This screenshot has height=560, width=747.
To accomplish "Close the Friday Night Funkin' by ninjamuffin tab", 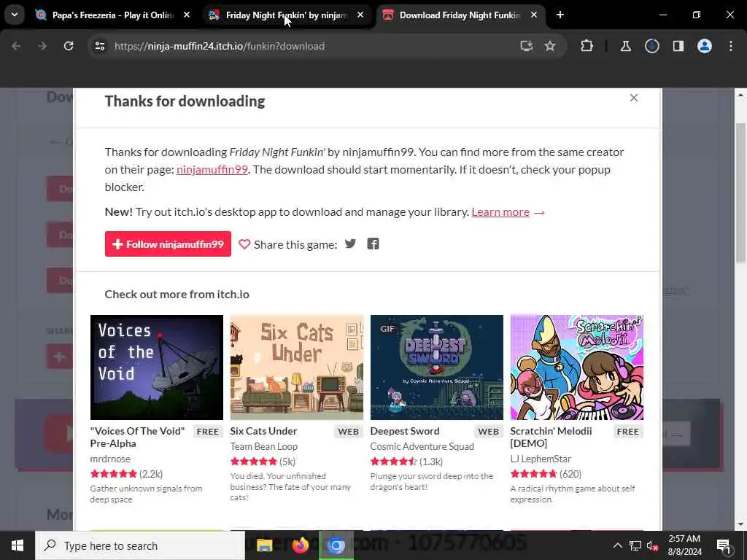I will 360,15.
